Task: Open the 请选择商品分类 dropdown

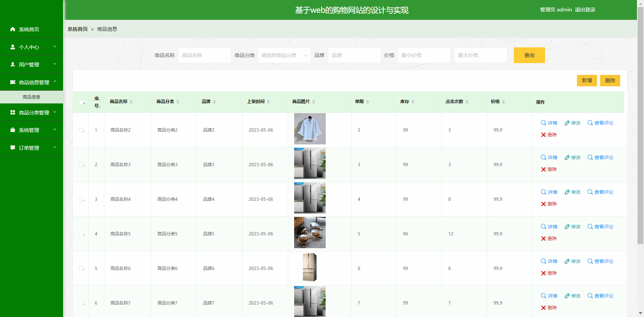Action: pyautogui.click(x=284, y=55)
